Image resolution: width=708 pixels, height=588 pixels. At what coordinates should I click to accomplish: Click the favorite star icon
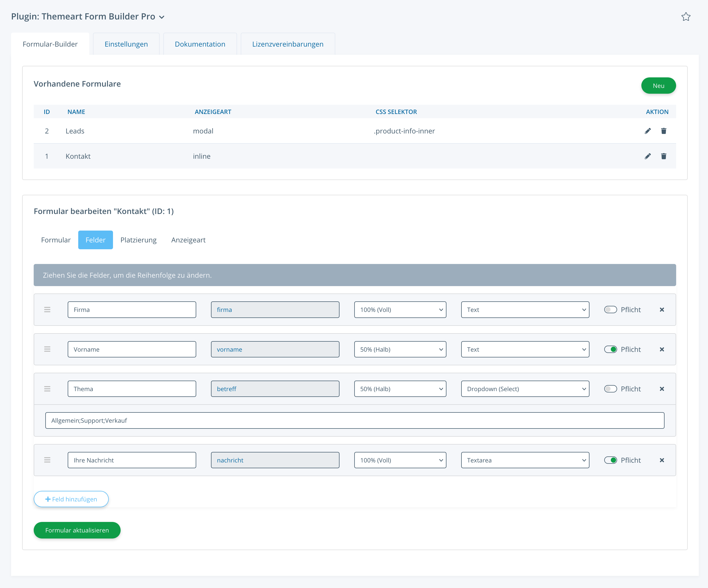click(x=686, y=17)
